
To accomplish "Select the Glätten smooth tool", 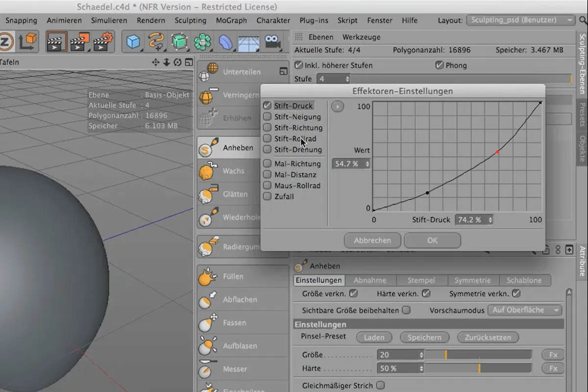I will tap(235, 194).
